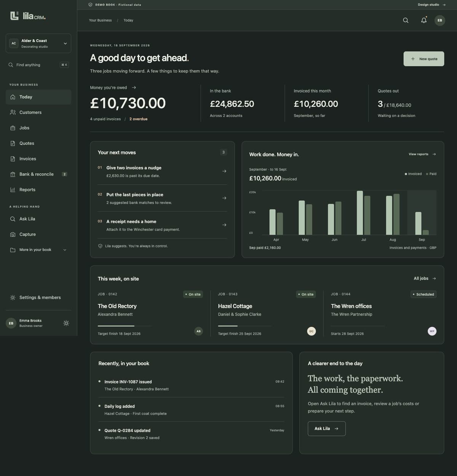This screenshot has height=476, width=457.
Task: Click the Capture camera icon
Action: (x=13, y=235)
